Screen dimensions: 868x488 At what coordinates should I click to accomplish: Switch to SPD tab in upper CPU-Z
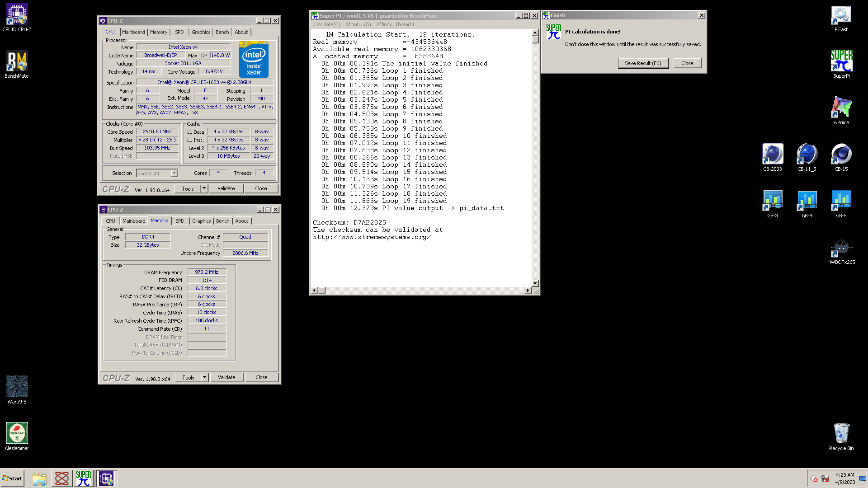(x=179, y=32)
